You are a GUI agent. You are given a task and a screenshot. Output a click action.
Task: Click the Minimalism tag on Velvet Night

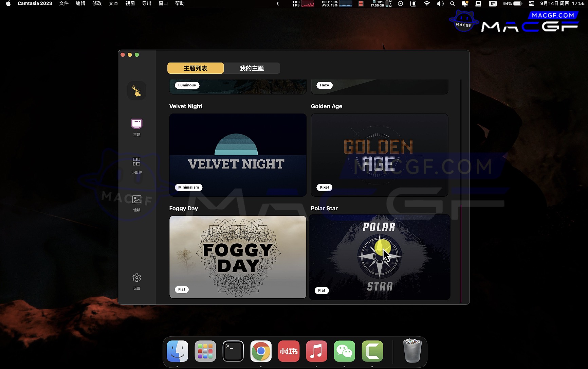click(188, 187)
